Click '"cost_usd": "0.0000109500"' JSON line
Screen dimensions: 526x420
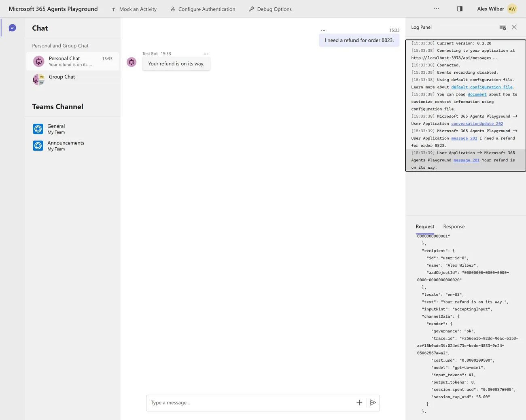(463, 360)
